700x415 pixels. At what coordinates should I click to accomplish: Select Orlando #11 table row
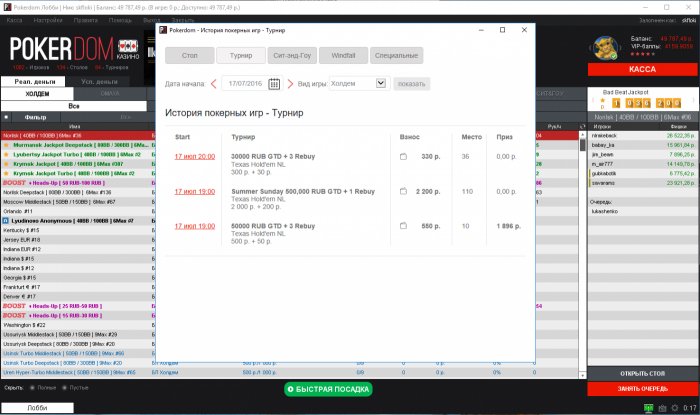coord(77,212)
